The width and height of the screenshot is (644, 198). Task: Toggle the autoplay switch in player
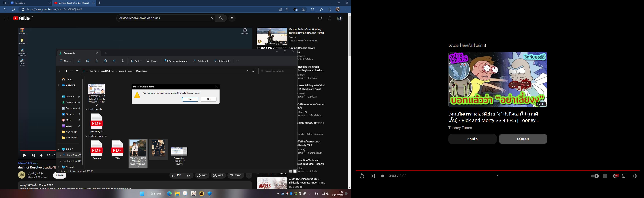click(595, 176)
